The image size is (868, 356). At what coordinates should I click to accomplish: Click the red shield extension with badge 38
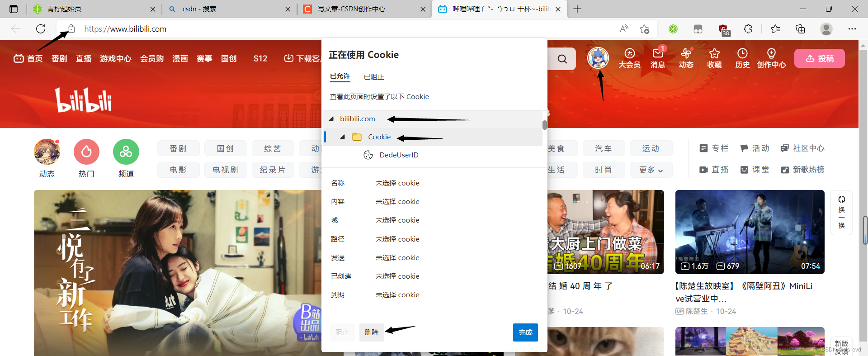coord(724,30)
